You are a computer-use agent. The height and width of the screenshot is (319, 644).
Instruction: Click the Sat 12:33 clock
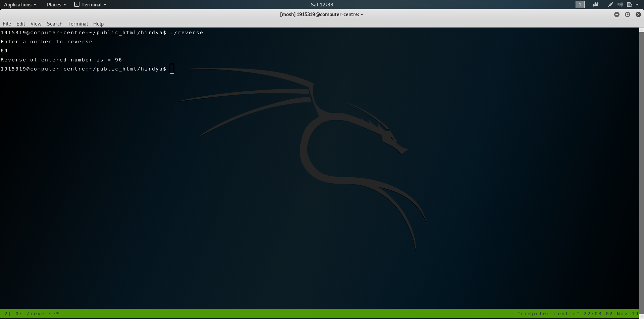[x=322, y=4]
